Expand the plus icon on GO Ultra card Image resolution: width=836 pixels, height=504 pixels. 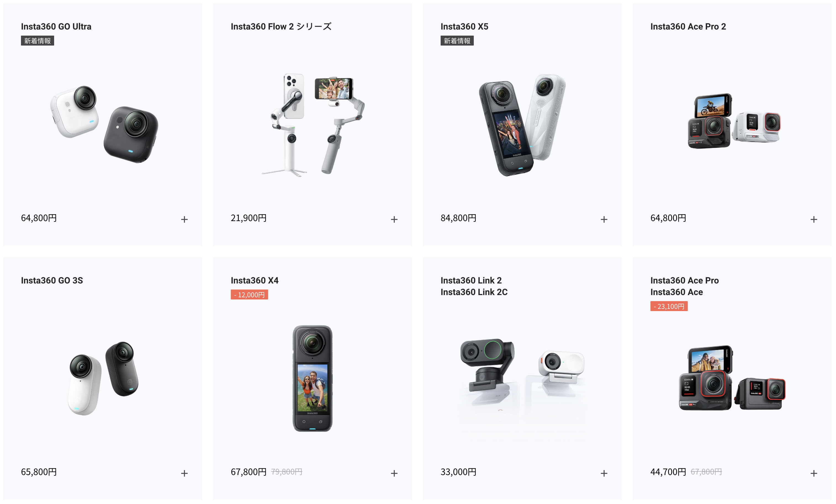click(184, 219)
